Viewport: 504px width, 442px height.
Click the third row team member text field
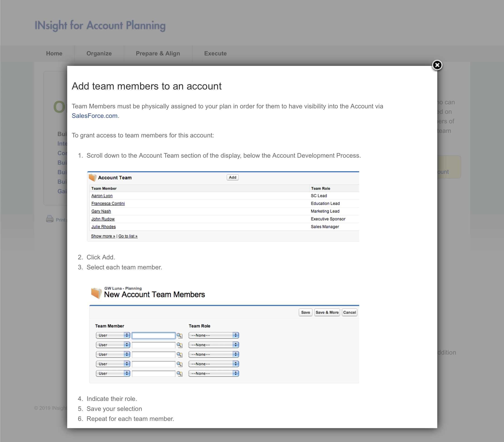click(x=154, y=354)
